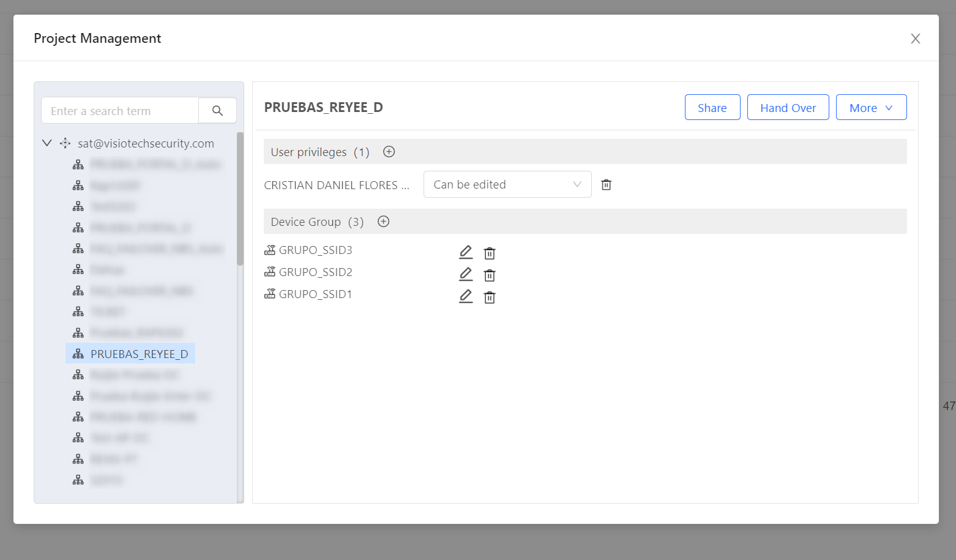Screen dimensions: 956x560
Task: Focus the Enter a search term field
Action: [120, 111]
